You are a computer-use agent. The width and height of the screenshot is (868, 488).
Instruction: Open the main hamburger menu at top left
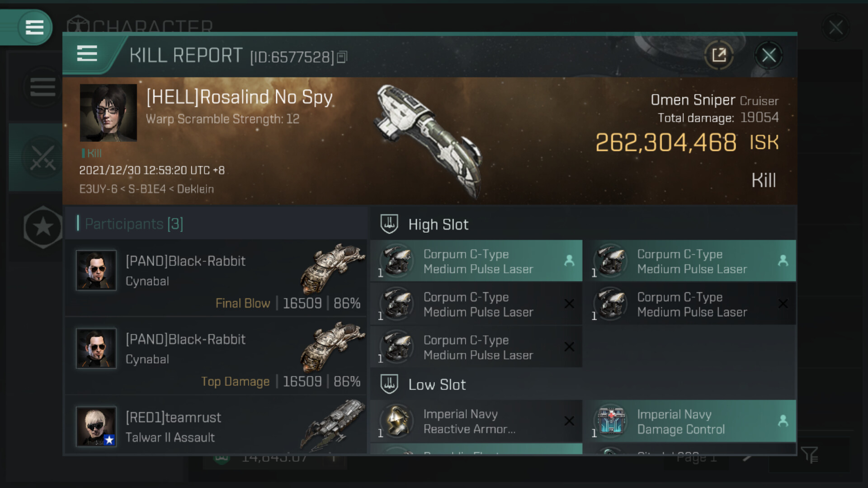[x=34, y=27]
